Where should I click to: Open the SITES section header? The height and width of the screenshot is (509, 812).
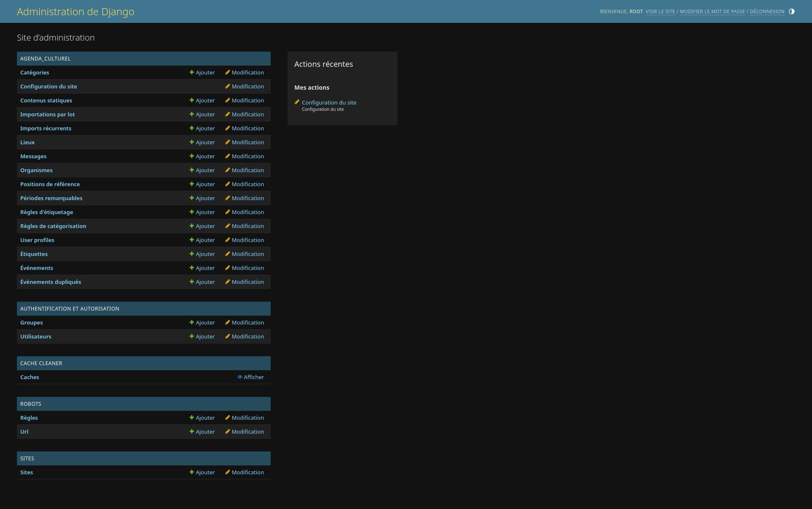pyautogui.click(x=27, y=459)
